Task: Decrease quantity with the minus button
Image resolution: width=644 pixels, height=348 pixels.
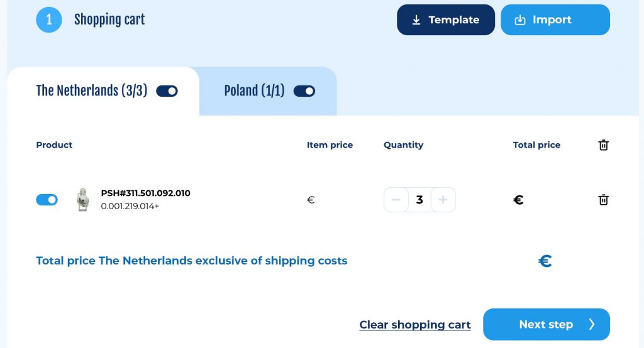Action: pyautogui.click(x=396, y=200)
